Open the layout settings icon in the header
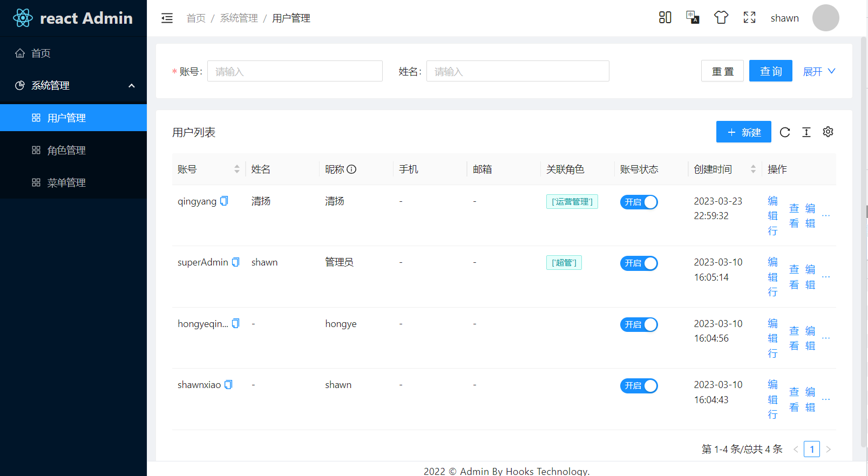This screenshot has height=476, width=868. click(665, 18)
